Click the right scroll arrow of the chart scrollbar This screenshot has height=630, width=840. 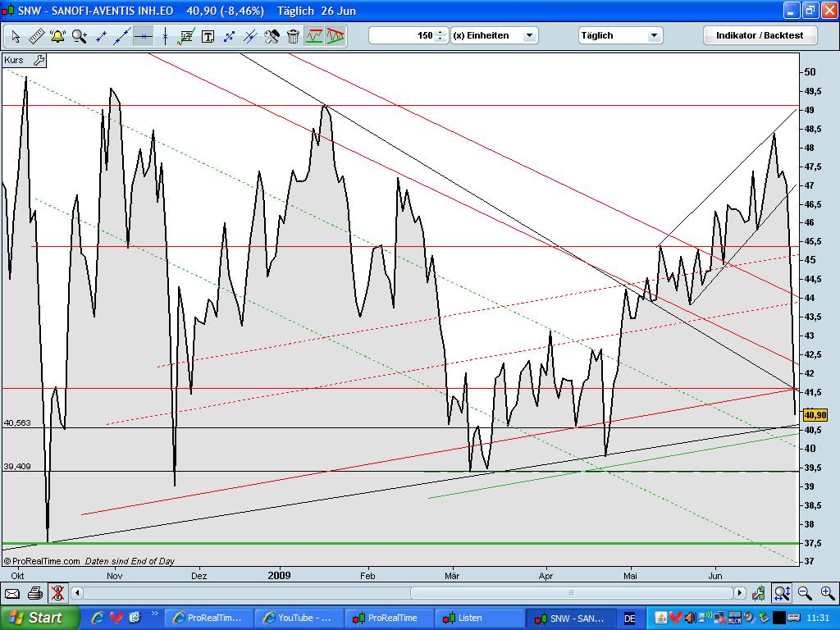740,593
